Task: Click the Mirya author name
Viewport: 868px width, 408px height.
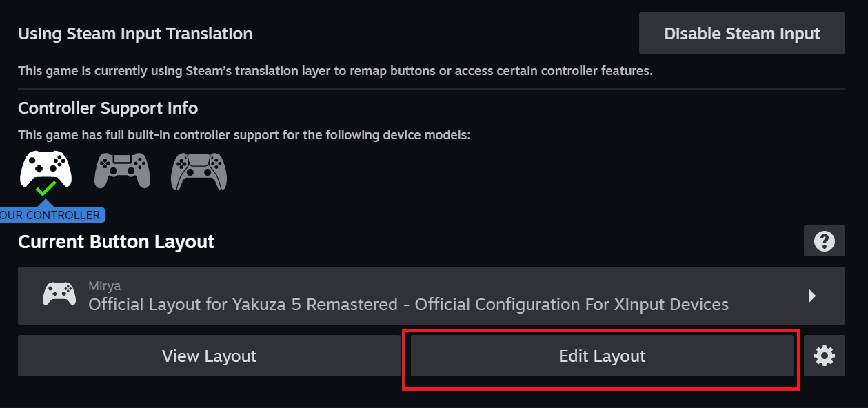Action: (105, 285)
